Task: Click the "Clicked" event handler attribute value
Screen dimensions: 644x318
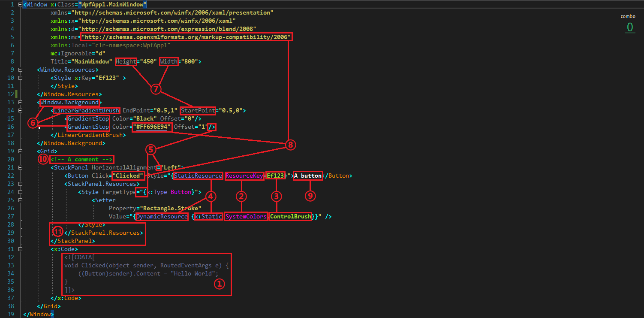Action: (x=127, y=176)
